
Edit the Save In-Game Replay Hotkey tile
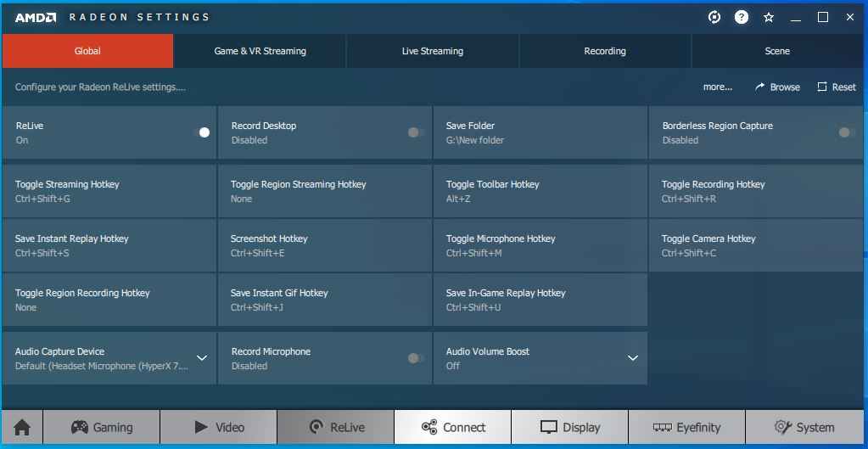(x=540, y=300)
